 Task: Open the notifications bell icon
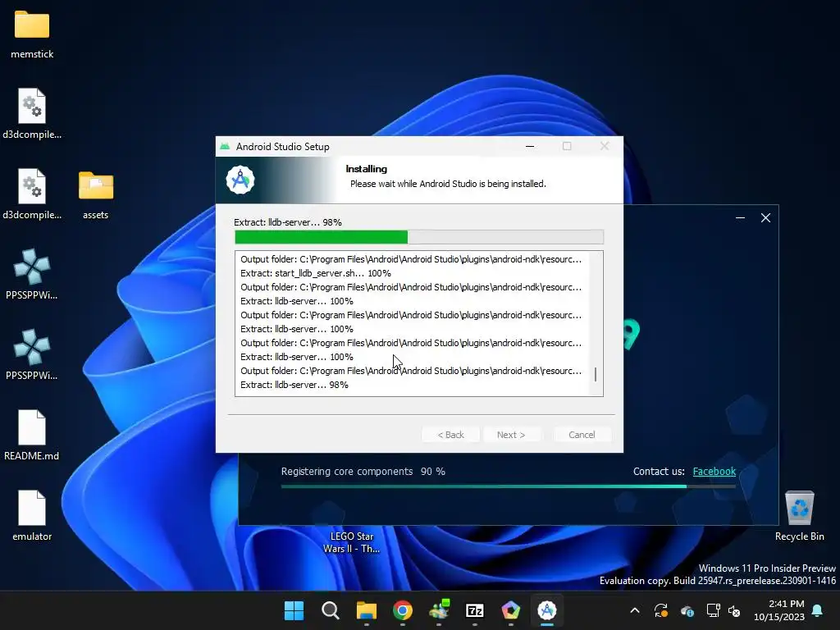coord(818,610)
